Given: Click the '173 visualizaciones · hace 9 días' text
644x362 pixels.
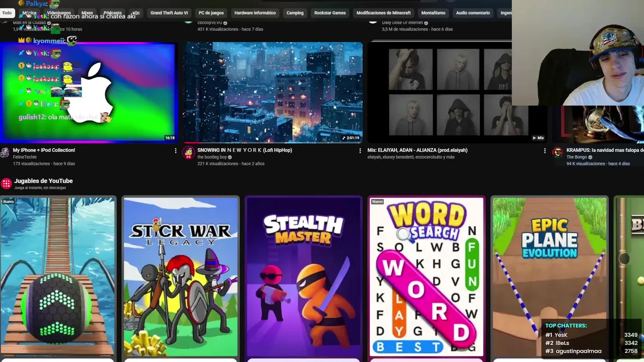Looking at the screenshot, I should tap(44, 163).
